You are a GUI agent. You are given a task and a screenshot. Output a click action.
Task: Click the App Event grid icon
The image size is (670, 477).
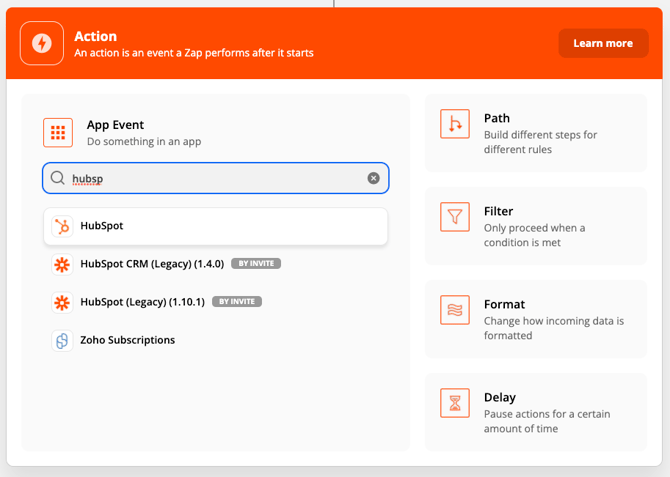point(58,132)
